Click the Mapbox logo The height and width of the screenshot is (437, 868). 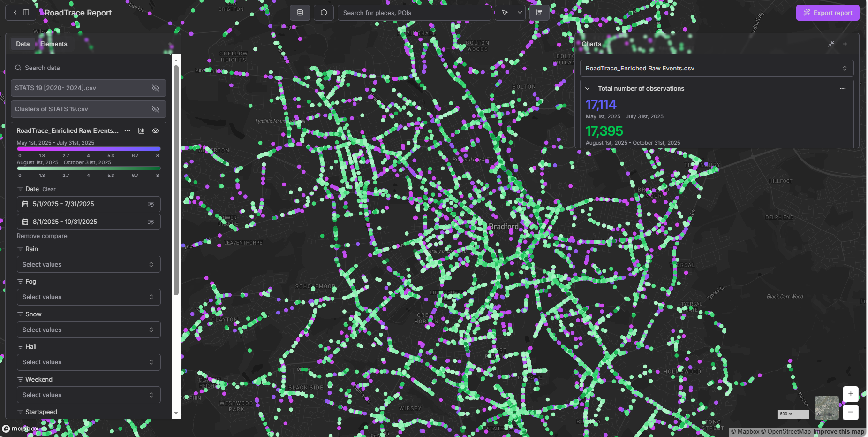20,429
